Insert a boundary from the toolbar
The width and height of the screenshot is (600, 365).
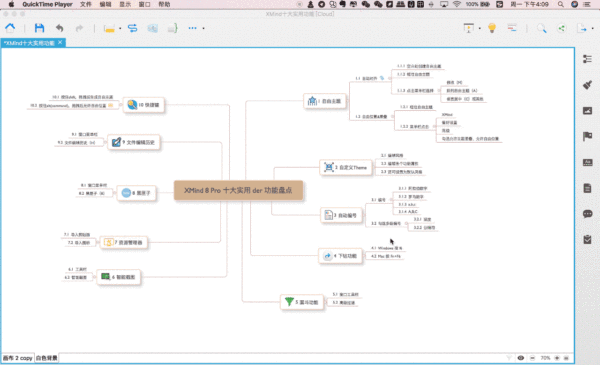(152, 28)
